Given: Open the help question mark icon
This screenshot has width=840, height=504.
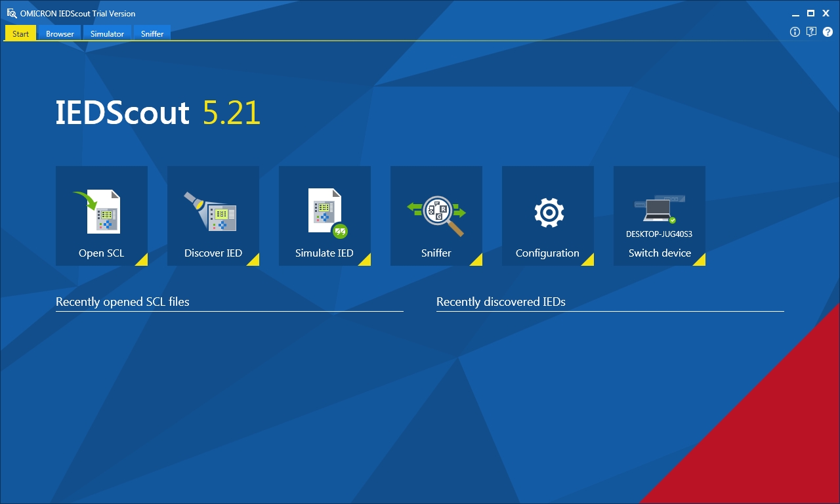Looking at the screenshot, I should coord(828,31).
